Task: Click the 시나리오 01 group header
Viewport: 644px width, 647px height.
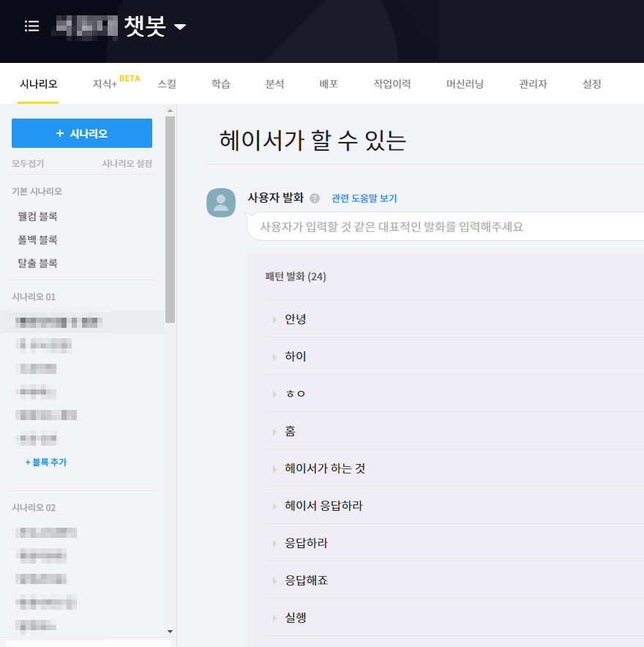Action: click(34, 296)
